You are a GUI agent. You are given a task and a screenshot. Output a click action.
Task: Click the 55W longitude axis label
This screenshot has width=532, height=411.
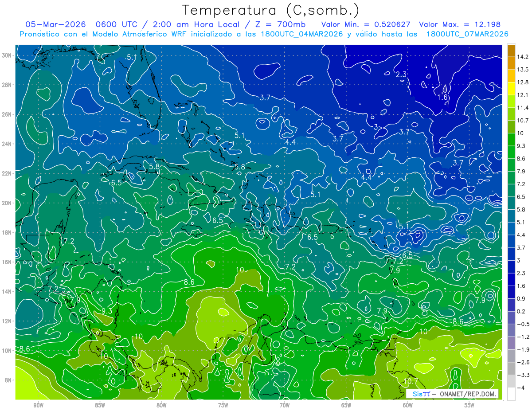[x=469, y=406]
